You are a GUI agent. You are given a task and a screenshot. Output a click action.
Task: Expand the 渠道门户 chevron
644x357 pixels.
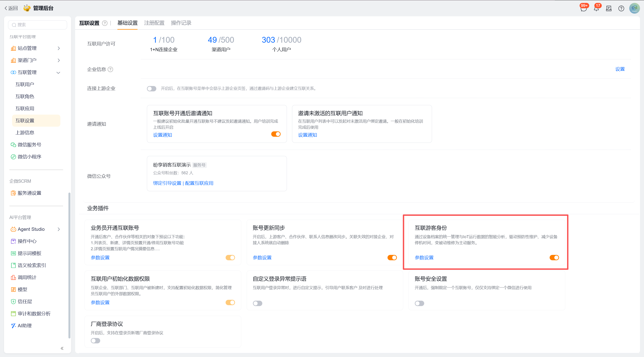[59, 60]
